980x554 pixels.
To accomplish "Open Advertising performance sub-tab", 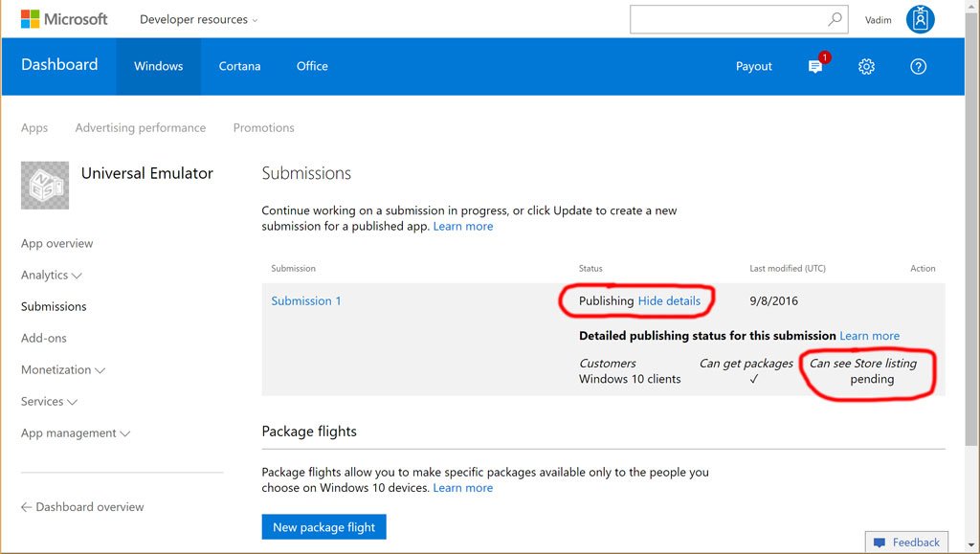I will click(141, 127).
